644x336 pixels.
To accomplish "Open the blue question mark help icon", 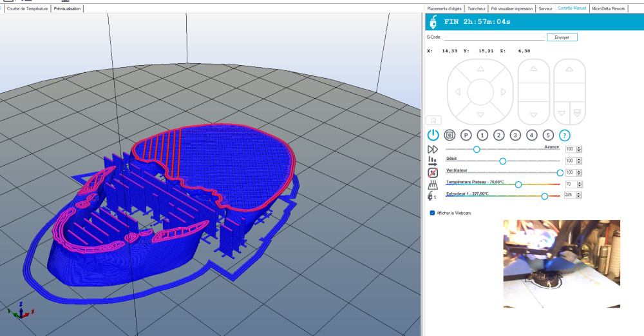I will [x=565, y=135].
